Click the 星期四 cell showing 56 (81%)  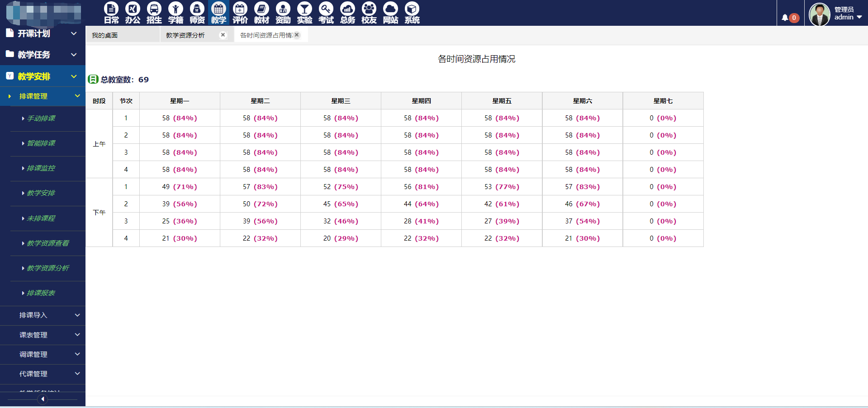click(421, 187)
